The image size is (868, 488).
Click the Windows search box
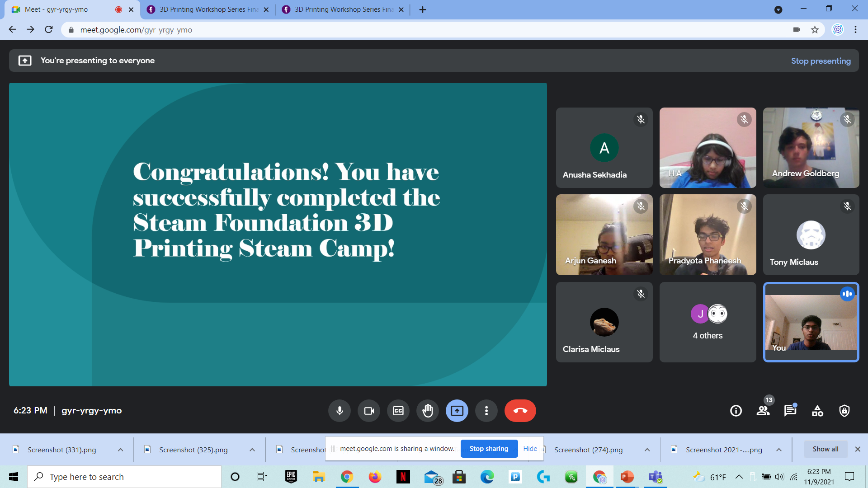pyautogui.click(x=124, y=477)
